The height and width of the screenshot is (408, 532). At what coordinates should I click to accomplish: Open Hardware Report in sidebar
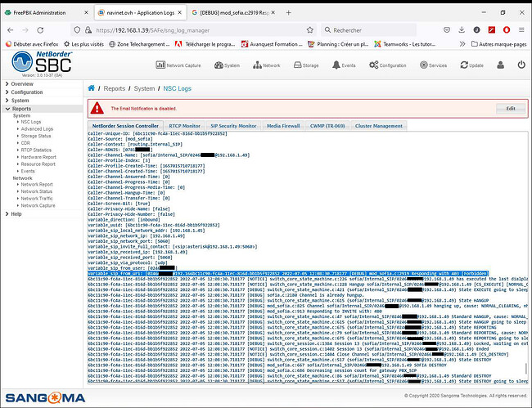pos(38,157)
